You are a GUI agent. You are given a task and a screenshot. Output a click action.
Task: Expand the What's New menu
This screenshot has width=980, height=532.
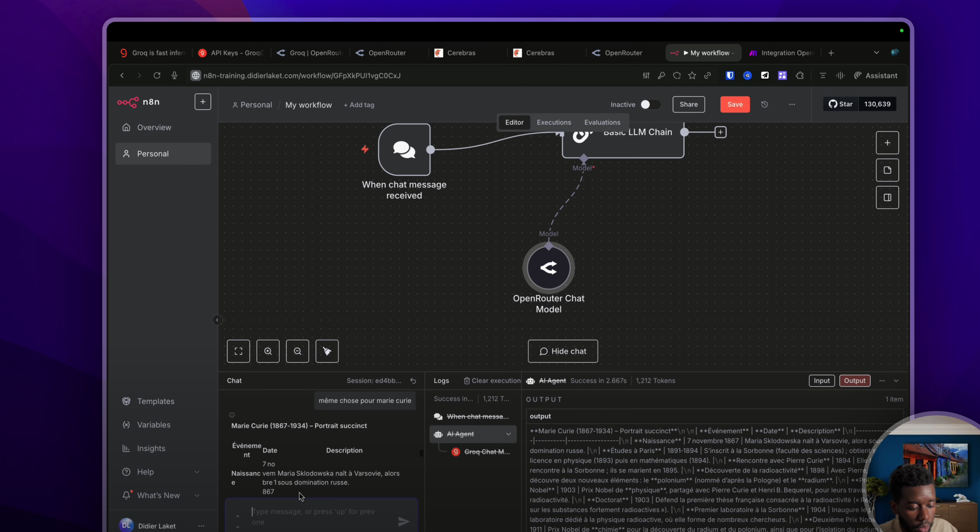(162, 496)
